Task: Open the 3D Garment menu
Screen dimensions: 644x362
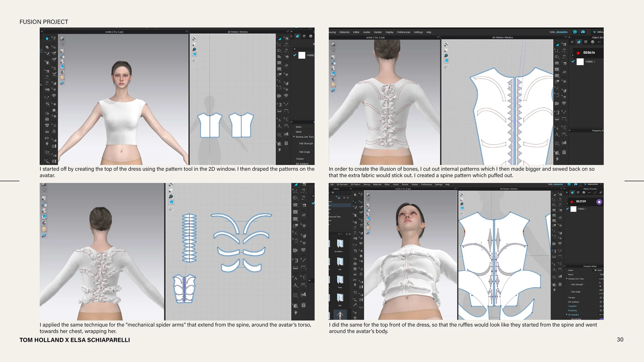Action: coord(342,184)
